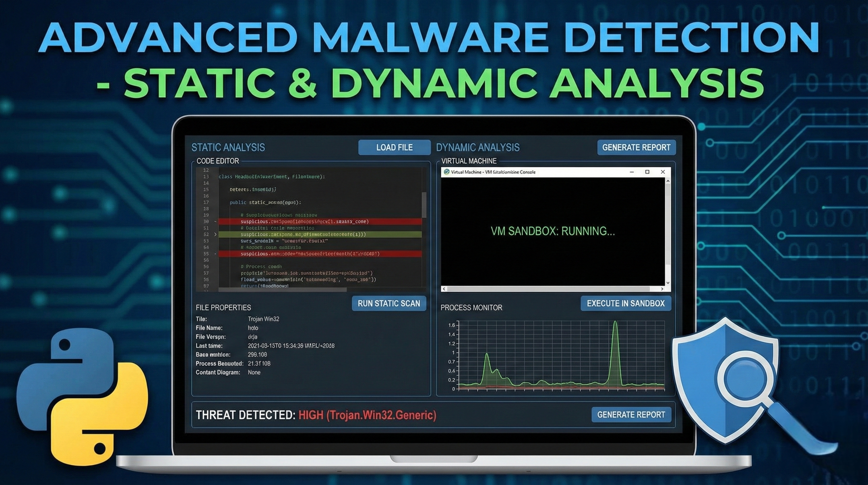
Task: Click the VM console scroll down arrow
Action: 668,283
